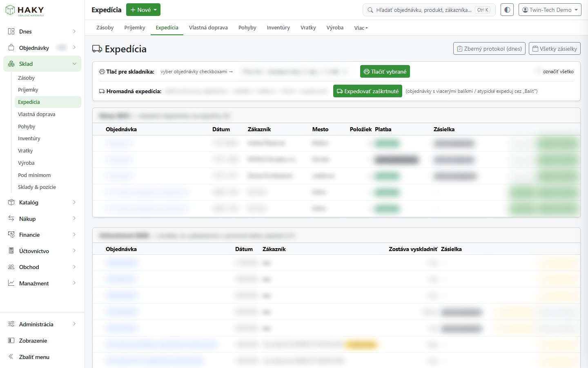Expand the 'Viac' menu in tab bar
The width and height of the screenshot is (588, 368).
361,28
